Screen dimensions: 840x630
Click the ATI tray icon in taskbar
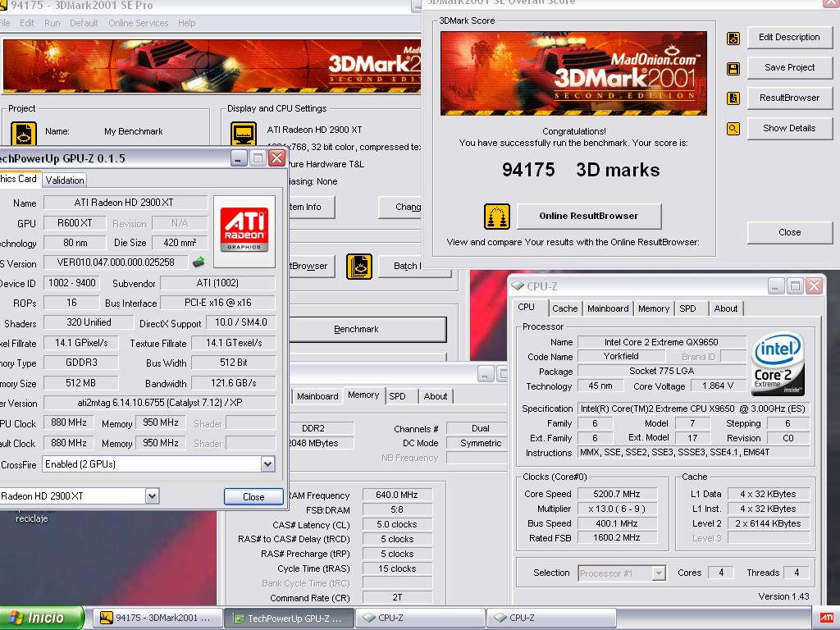(827, 618)
